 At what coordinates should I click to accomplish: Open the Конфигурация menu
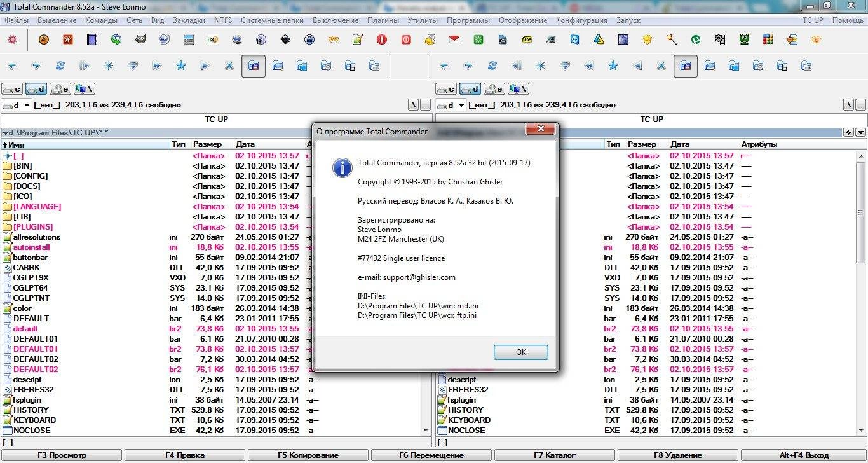click(581, 20)
